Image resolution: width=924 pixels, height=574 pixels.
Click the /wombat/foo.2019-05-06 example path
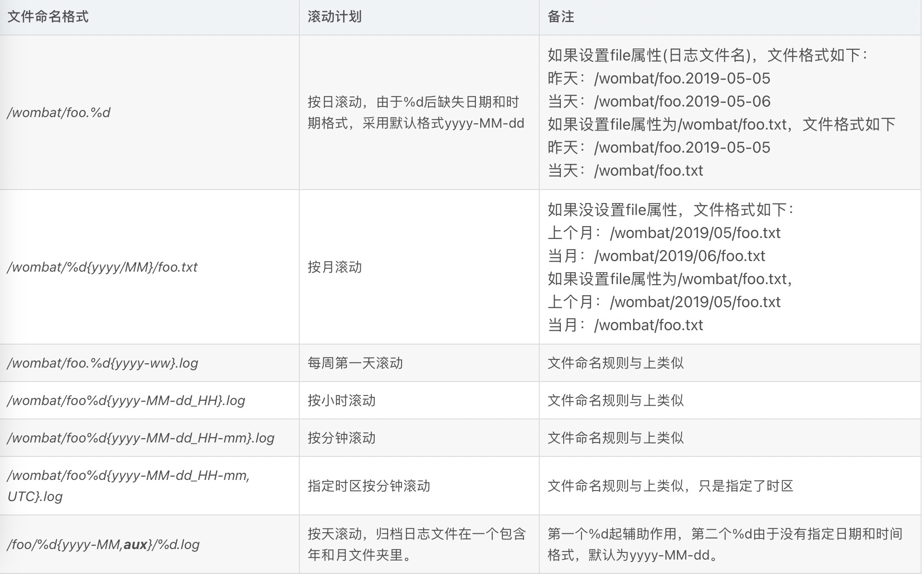pyautogui.click(x=682, y=101)
